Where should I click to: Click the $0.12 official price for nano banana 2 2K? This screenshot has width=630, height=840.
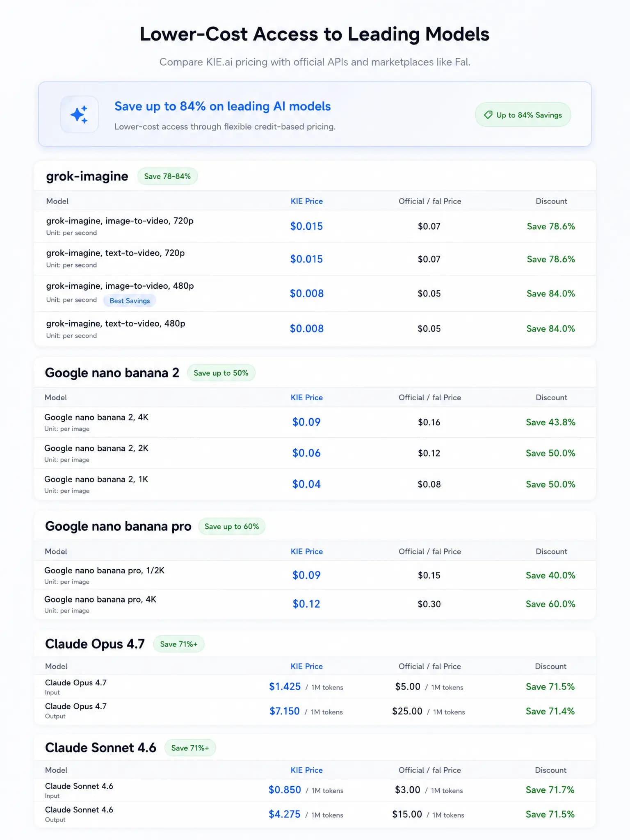[429, 453]
